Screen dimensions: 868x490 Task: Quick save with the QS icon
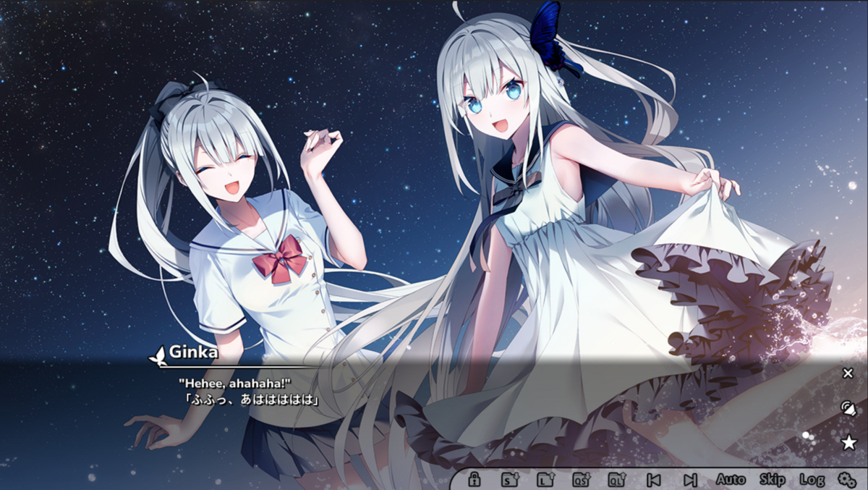point(581,479)
